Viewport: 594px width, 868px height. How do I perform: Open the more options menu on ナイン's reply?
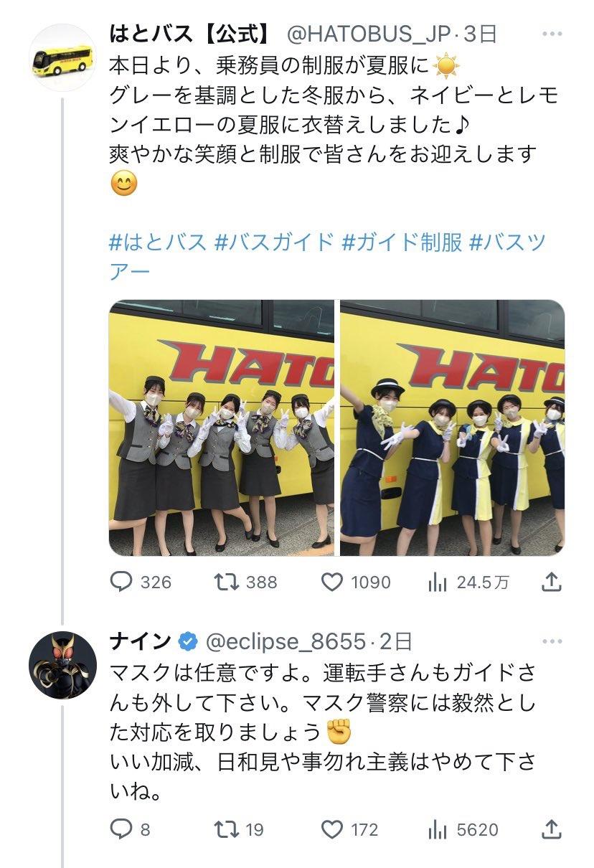tap(552, 640)
